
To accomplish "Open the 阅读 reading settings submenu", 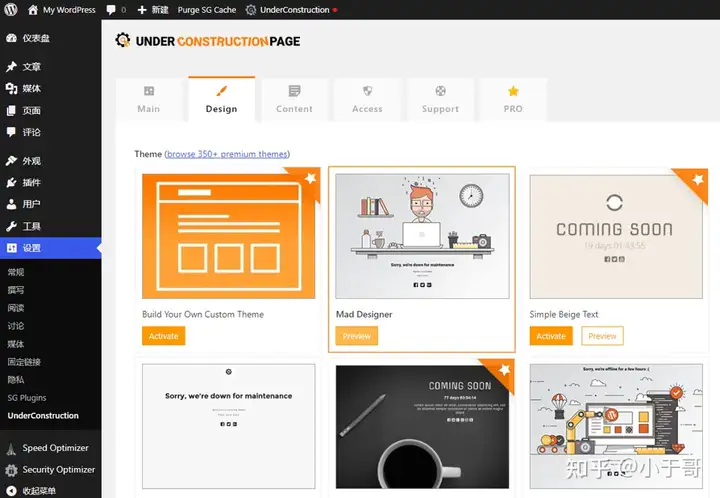I will point(16,308).
